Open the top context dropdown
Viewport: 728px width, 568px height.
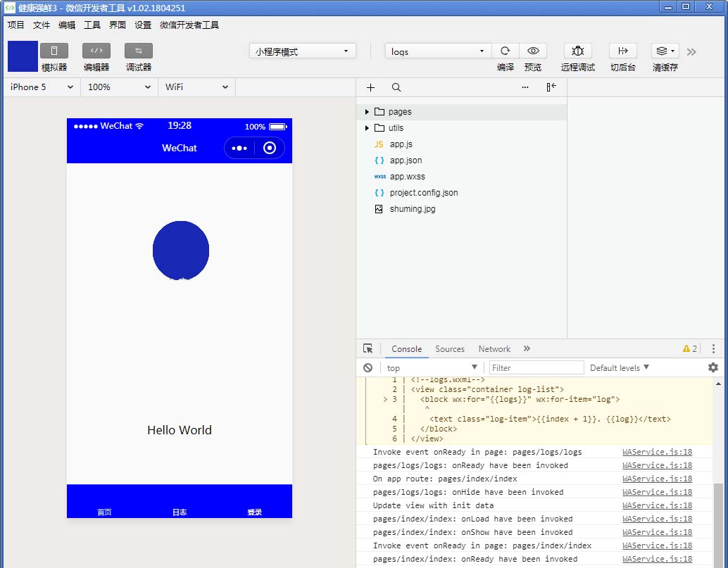(432, 367)
